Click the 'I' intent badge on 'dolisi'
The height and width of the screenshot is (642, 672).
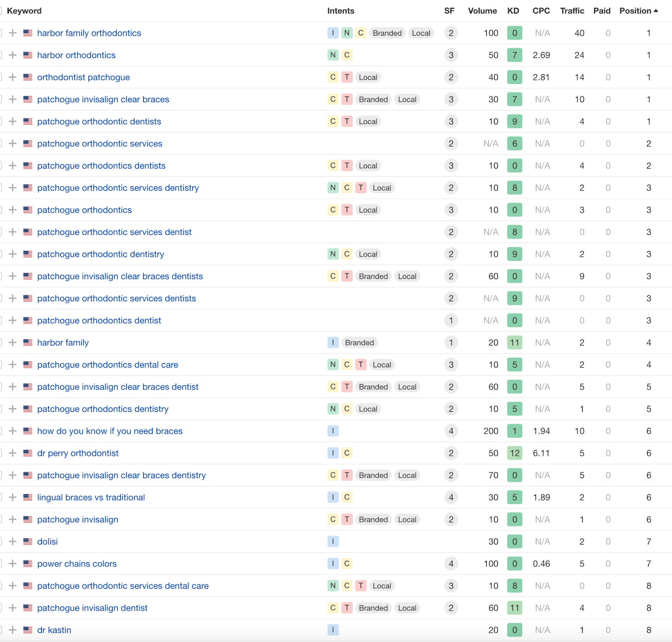pyautogui.click(x=333, y=542)
